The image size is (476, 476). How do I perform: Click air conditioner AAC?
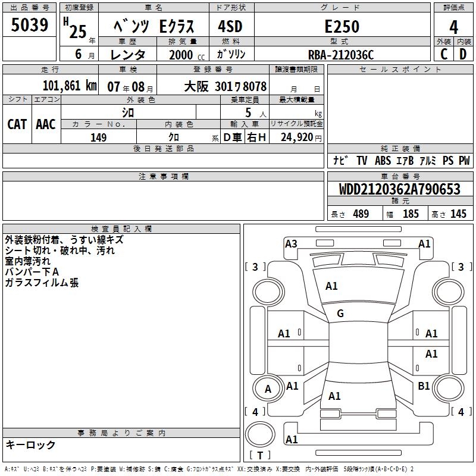pos(46,124)
